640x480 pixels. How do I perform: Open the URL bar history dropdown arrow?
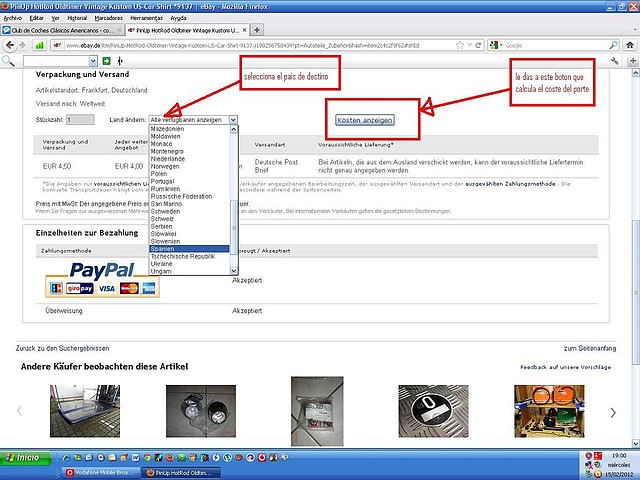[469, 45]
